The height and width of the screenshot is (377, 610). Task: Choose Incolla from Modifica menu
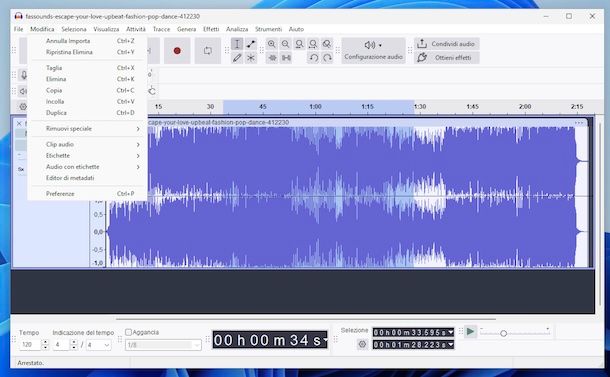[x=88, y=102]
